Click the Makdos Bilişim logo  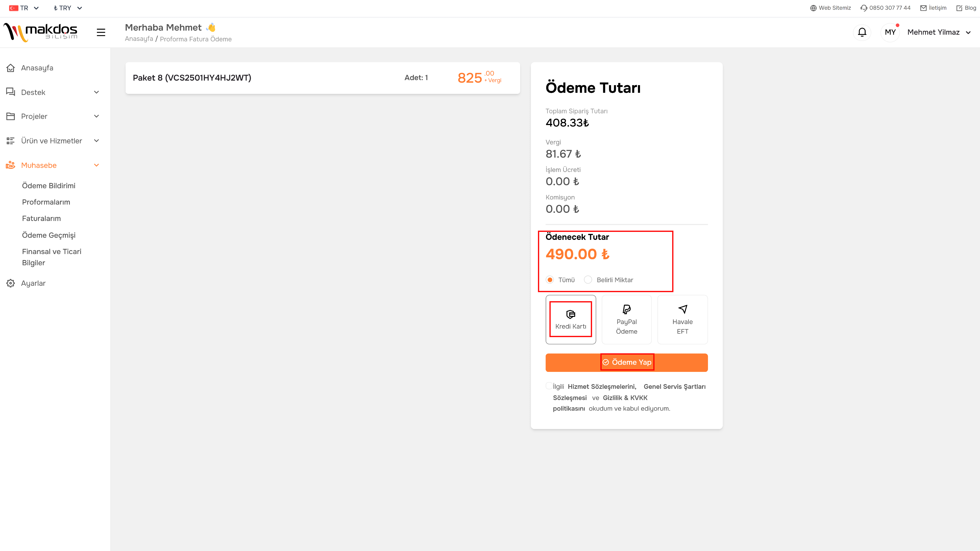pos(40,32)
